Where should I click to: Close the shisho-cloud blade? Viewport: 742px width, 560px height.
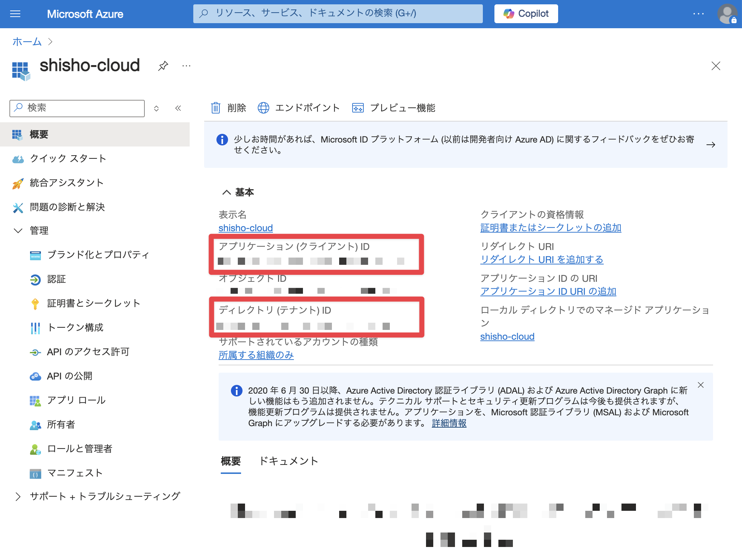(x=716, y=66)
